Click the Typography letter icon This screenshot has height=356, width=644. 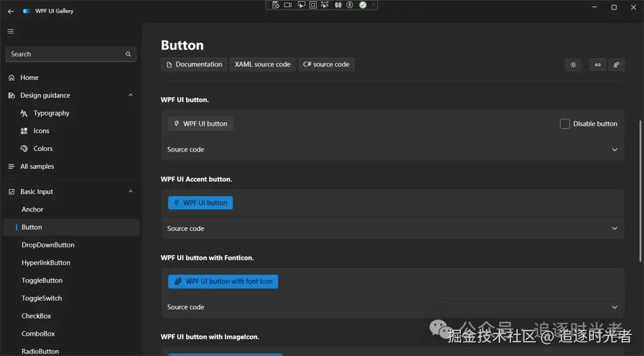[24, 113]
